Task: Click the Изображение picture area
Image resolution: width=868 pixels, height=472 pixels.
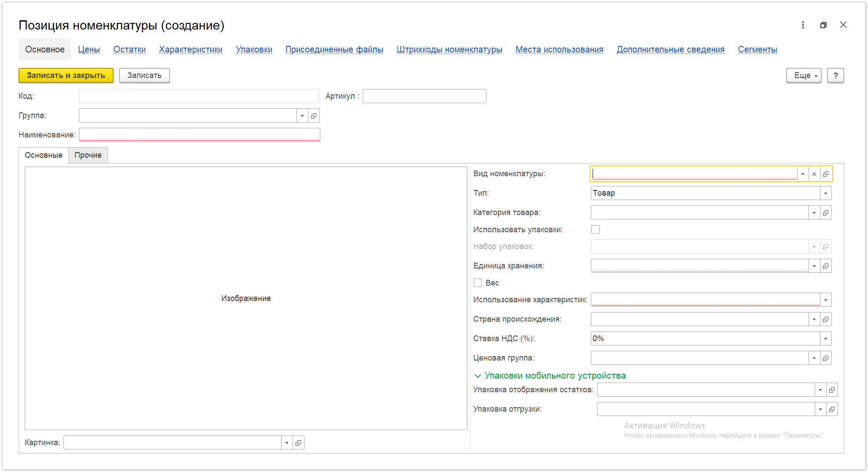Action: [x=246, y=298]
